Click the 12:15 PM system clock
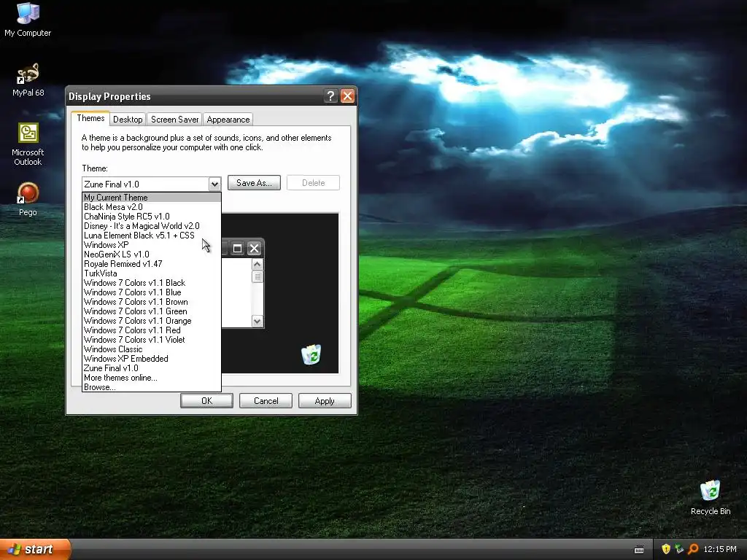Viewport: 747px width, 560px height. click(720, 549)
